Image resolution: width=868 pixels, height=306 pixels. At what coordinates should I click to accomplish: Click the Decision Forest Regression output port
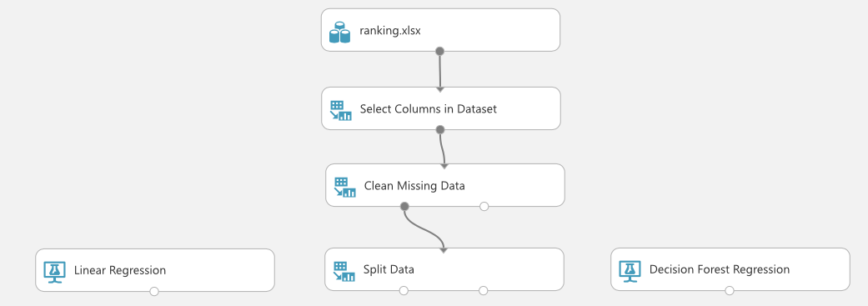(730, 290)
